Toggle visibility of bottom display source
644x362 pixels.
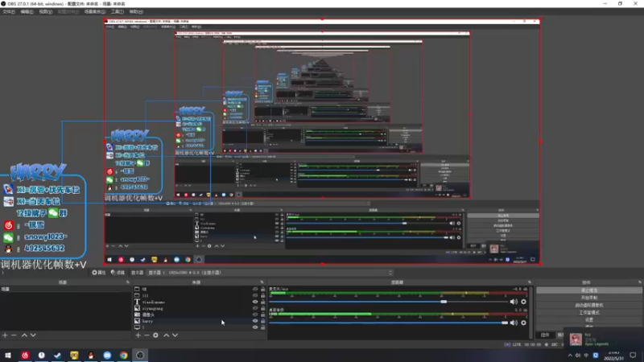click(255, 327)
